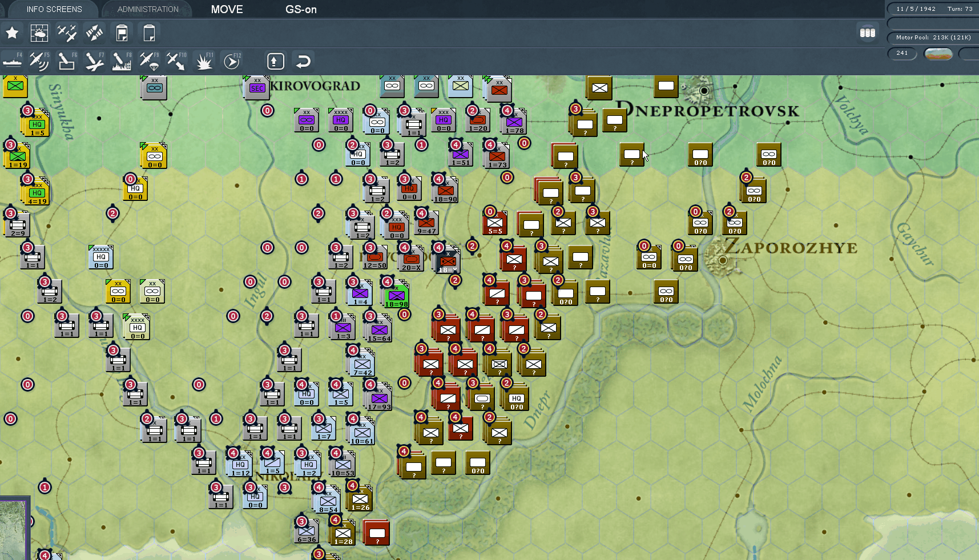This screenshot has height=560, width=979.
Task: Select the yellow HQ marked 4=19
Action: pyautogui.click(x=37, y=192)
